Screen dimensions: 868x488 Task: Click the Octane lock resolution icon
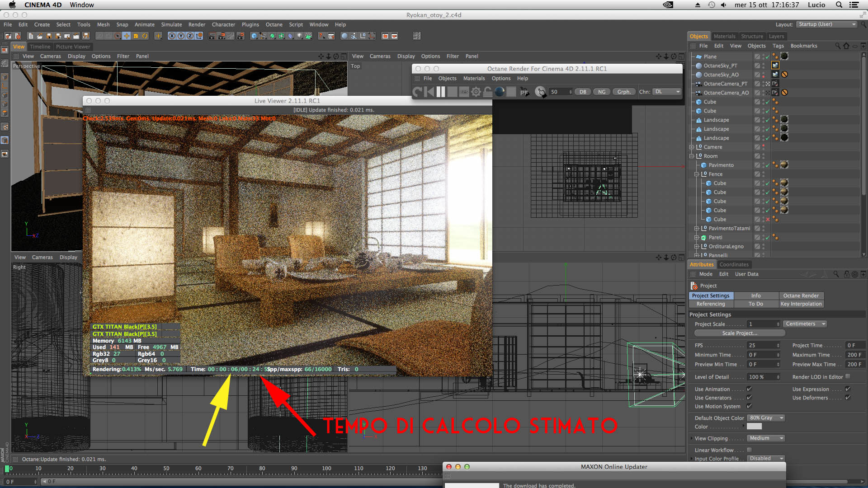pos(488,92)
